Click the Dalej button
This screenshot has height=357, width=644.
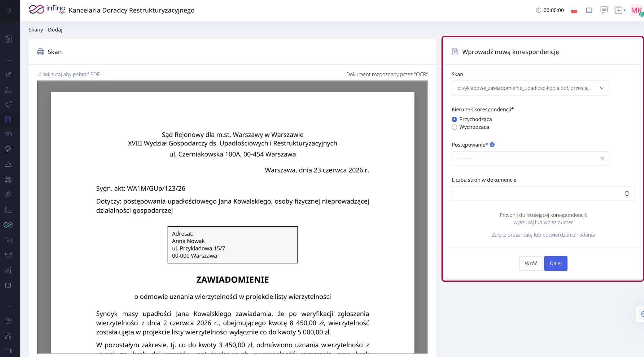pos(556,263)
